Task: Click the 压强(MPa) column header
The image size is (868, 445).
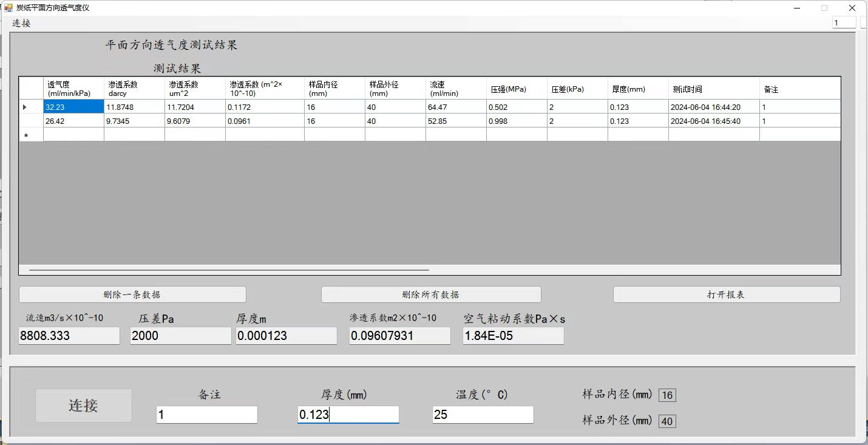Action: (x=516, y=89)
